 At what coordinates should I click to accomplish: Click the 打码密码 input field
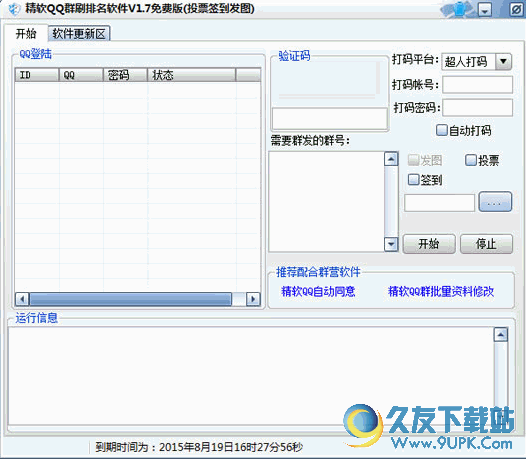click(x=478, y=107)
